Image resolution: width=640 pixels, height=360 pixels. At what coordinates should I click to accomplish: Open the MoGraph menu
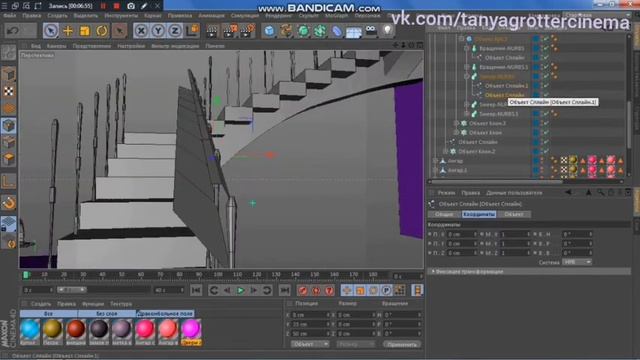337,16
